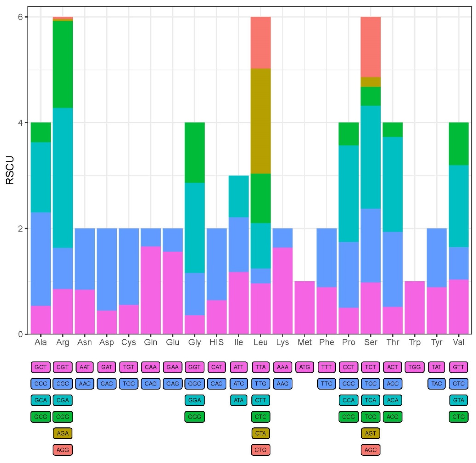The width and height of the screenshot is (476, 463).
Task: Click the Leu x-axis label
Action: [260, 342]
